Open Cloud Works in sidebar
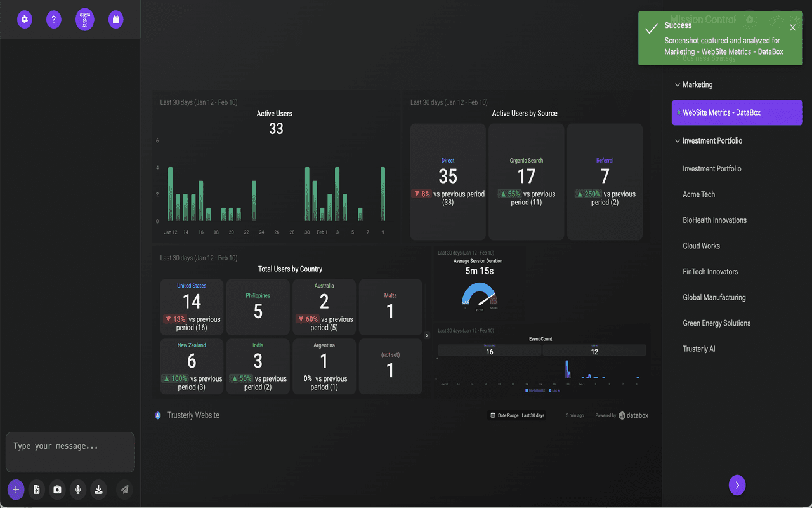The height and width of the screenshot is (508, 812). (x=701, y=246)
